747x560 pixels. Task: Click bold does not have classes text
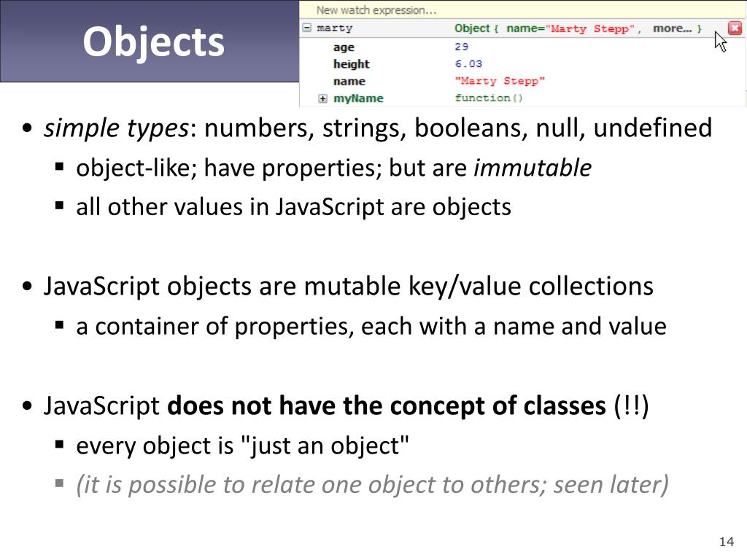387,405
